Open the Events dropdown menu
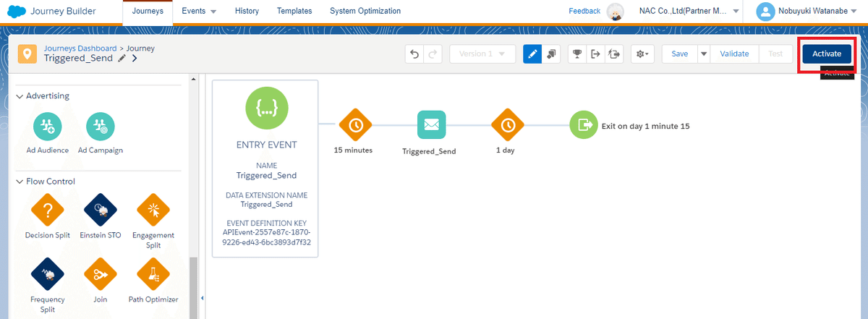The image size is (868, 319). coord(199,12)
